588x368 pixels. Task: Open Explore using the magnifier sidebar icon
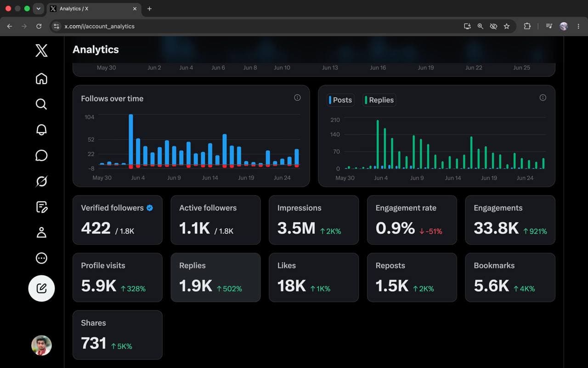pos(41,104)
